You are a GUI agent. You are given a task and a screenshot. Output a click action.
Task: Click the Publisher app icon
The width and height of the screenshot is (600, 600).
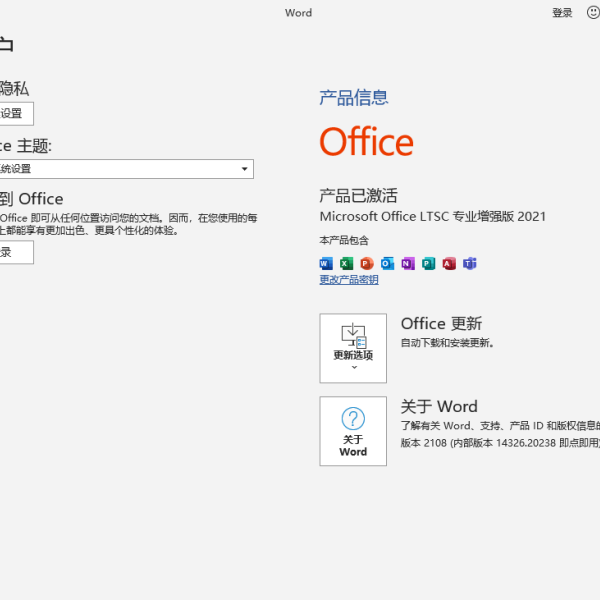[429, 264]
